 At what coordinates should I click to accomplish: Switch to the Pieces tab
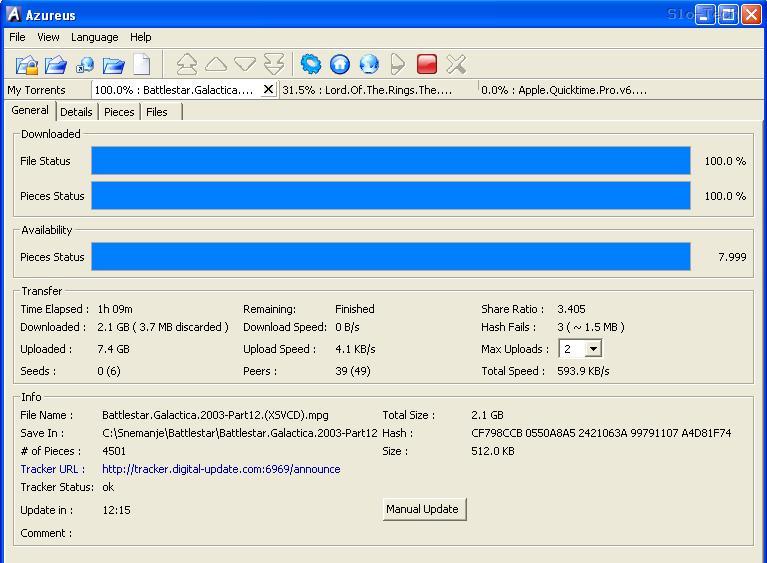119,112
